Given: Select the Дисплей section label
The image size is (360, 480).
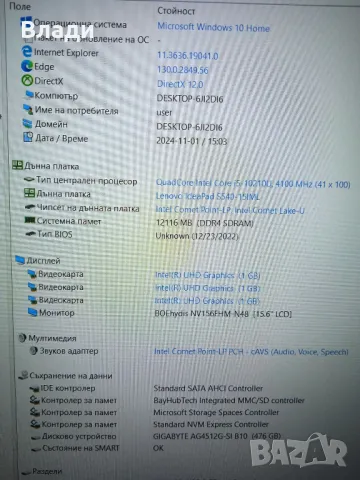Looking at the screenshot, I should [x=43, y=261].
